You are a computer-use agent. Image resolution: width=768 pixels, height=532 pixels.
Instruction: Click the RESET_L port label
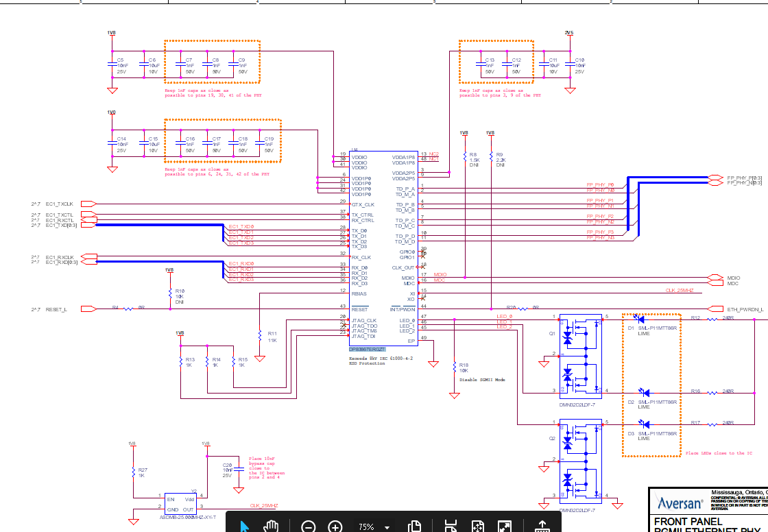point(56,309)
